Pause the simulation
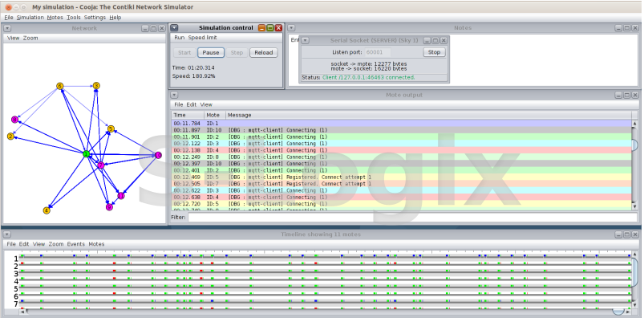Viewport: 644px width, 318px height. point(211,53)
